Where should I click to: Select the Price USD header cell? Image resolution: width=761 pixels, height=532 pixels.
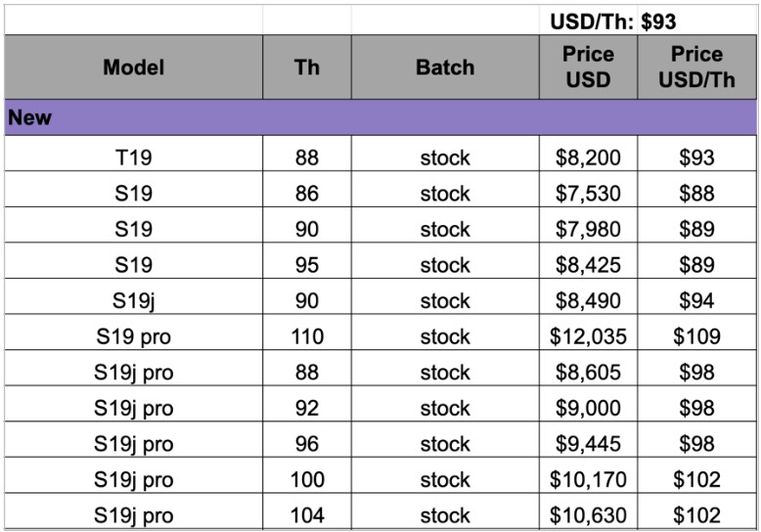[x=588, y=67]
